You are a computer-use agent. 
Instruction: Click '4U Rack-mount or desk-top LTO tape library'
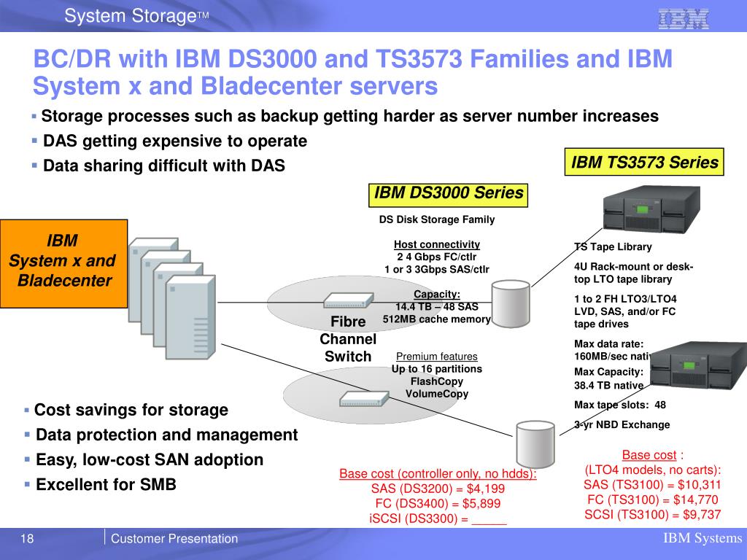point(634,273)
